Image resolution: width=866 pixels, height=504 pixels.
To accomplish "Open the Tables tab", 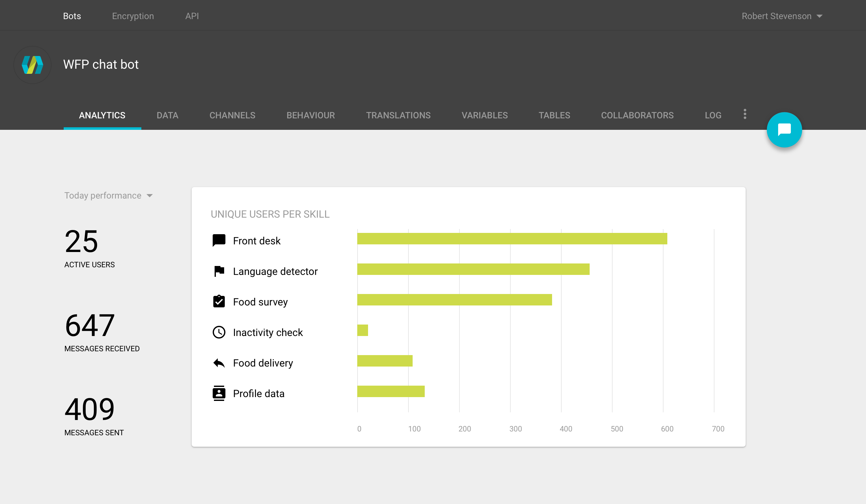I will coord(554,115).
